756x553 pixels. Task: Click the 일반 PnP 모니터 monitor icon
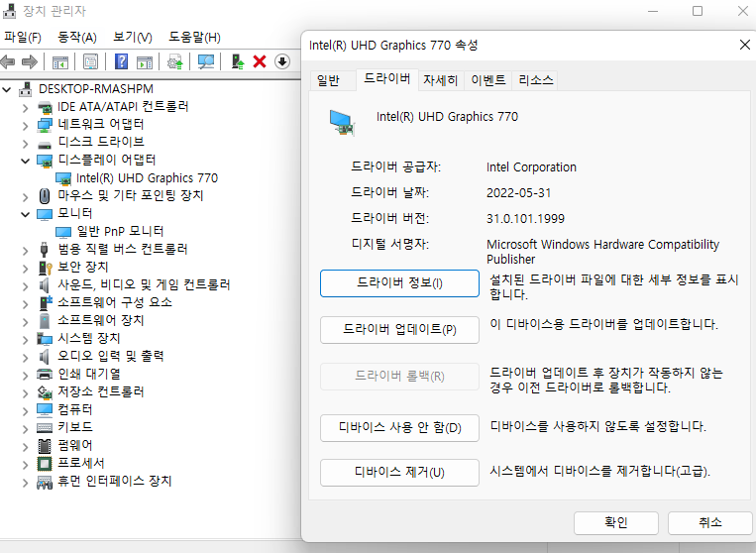[x=63, y=232]
